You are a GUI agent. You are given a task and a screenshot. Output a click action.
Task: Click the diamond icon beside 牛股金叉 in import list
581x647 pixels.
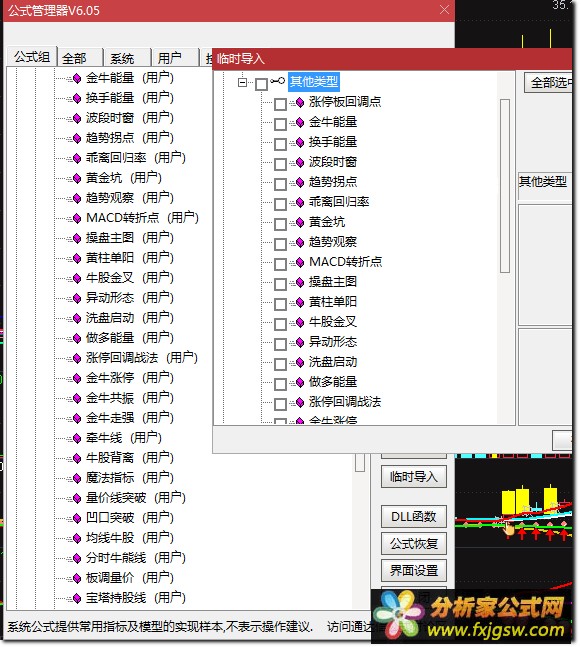point(300,323)
